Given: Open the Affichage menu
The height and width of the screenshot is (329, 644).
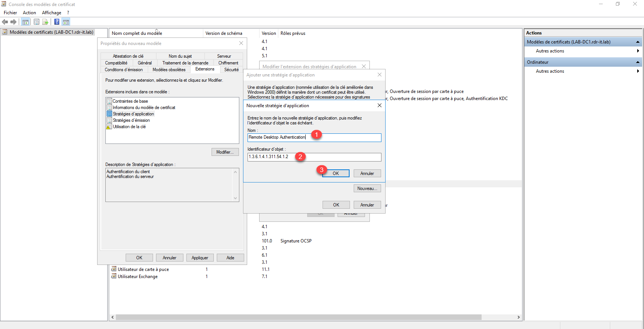Looking at the screenshot, I should click(51, 13).
